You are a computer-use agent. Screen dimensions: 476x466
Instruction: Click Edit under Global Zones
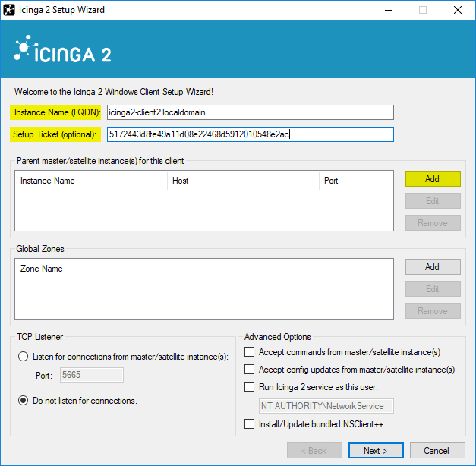433,288
